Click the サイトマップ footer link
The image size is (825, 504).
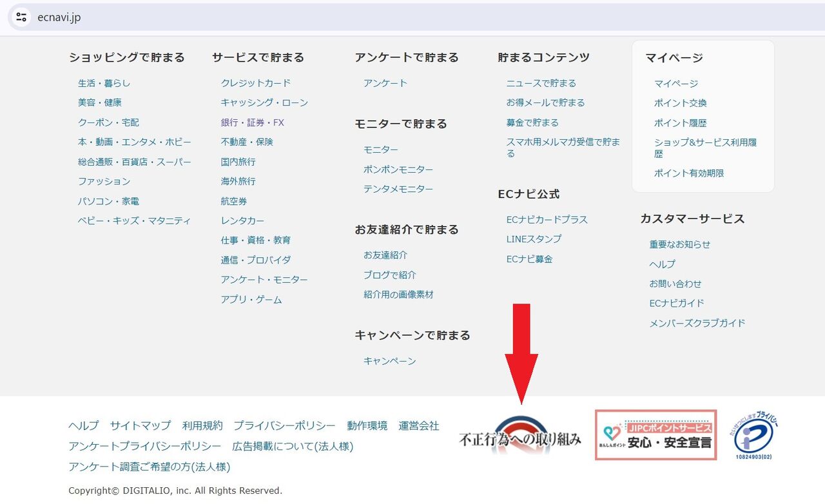(140, 426)
